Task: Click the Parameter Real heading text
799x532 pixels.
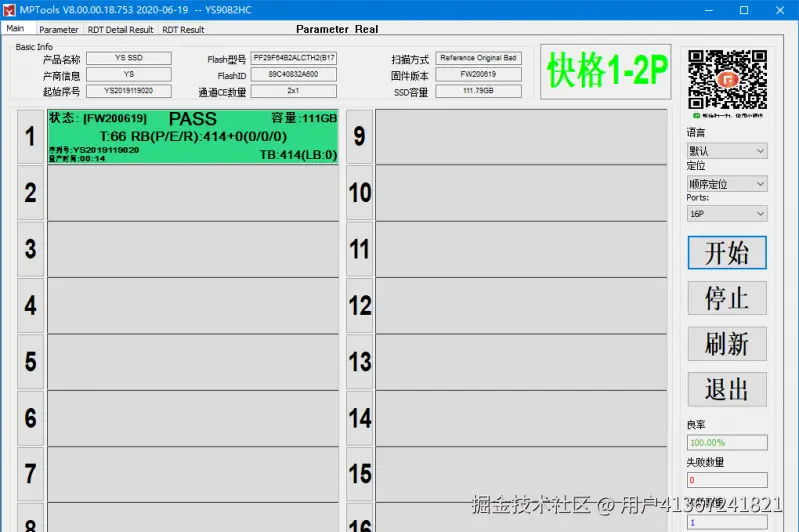Action: [x=337, y=30]
